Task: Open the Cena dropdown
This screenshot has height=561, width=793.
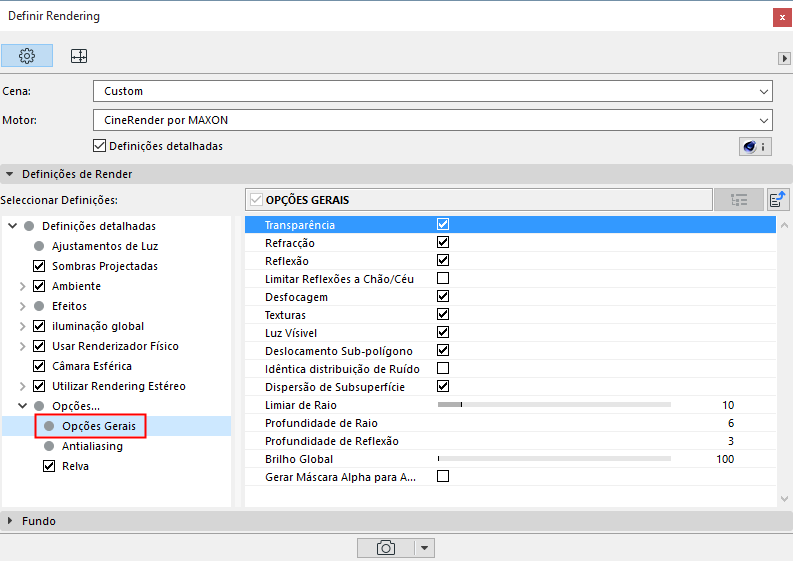Action: tap(433, 91)
